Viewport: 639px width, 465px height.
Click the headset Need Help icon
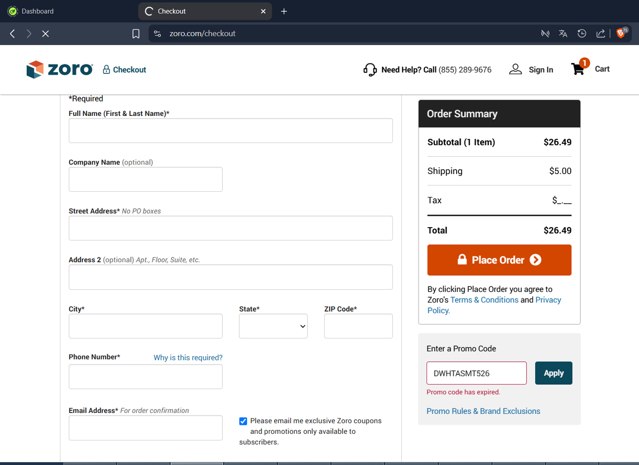click(x=370, y=70)
